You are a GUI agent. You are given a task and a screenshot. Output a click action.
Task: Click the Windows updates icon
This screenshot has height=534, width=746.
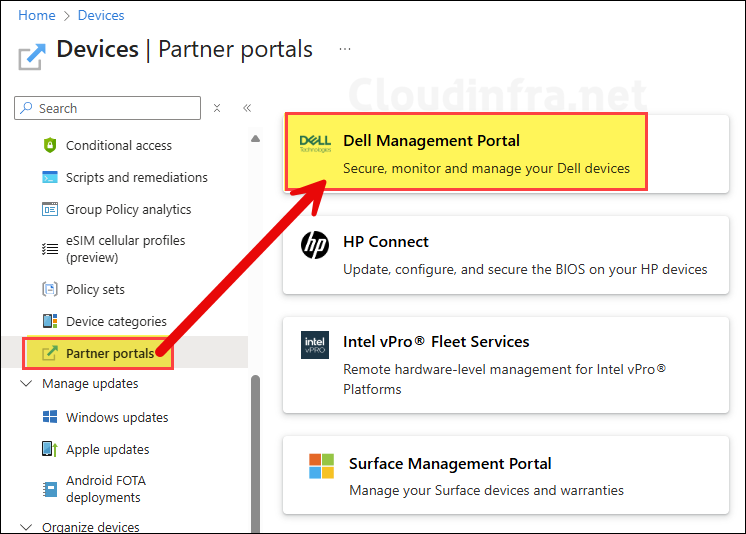[x=49, y=417]
